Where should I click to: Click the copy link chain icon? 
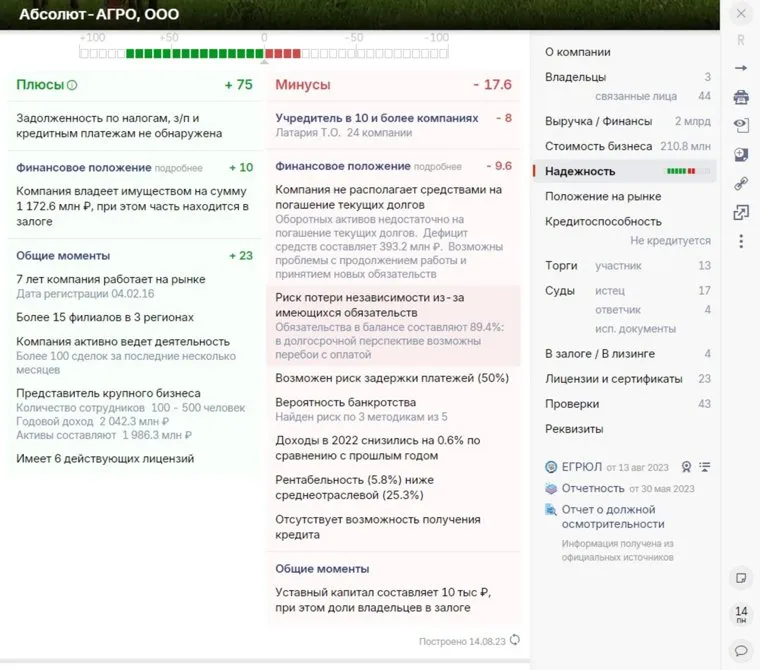[x=741, y=184]
